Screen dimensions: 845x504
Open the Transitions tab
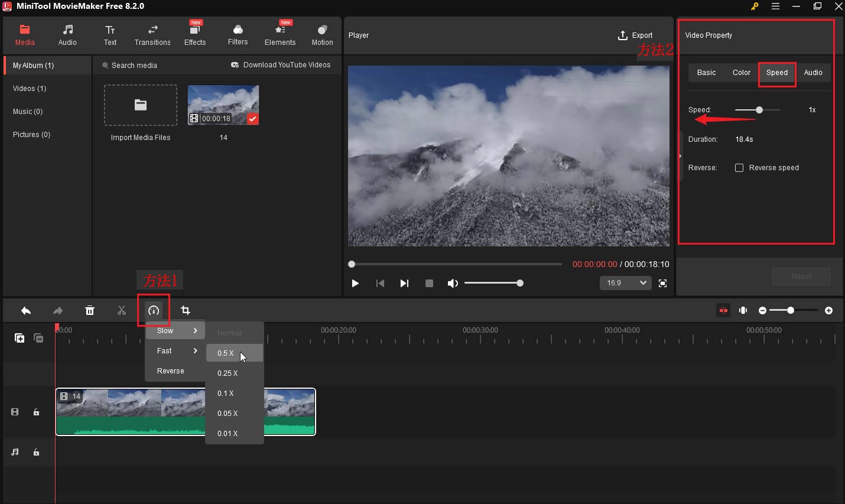(152, 35)
